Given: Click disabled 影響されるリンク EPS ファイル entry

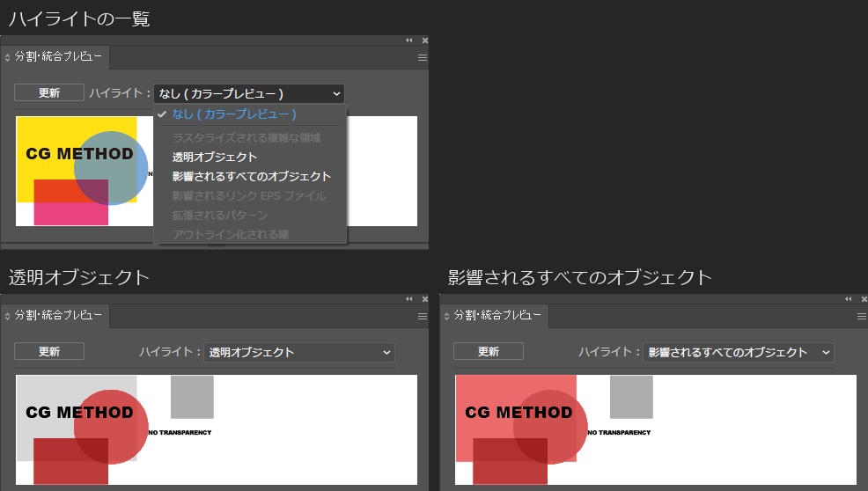Looking at the screenshot, I should [250, 196].
